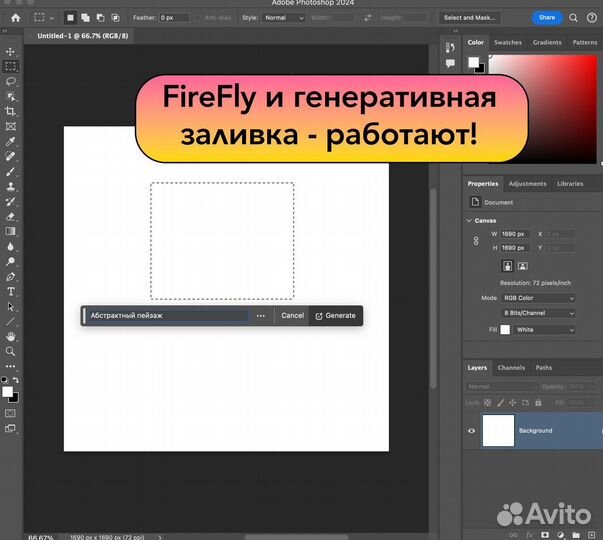Select the Eyedropper tool
The width and height of the screenshot is (603, 540).
click(x=10, y=142)
